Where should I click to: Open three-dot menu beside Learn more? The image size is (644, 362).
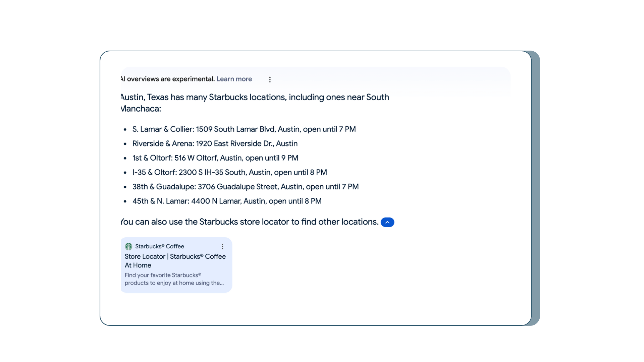click(x=270, y=79)
